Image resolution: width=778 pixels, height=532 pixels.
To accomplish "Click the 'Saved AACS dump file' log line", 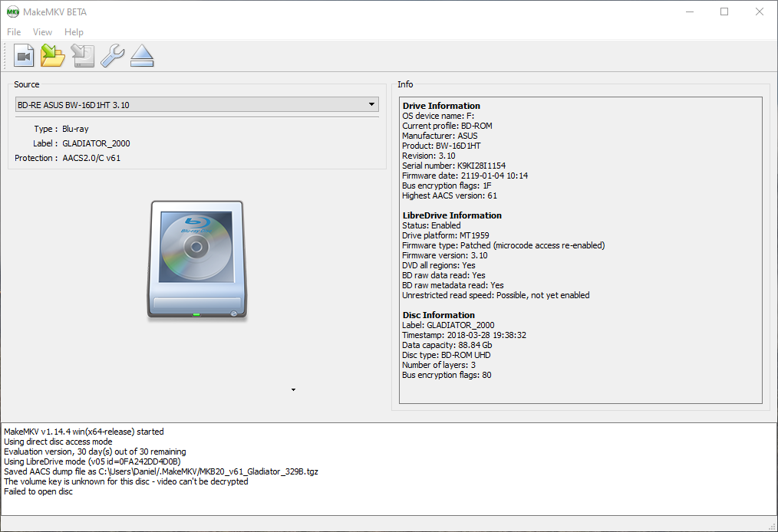I will pos(161,471).
